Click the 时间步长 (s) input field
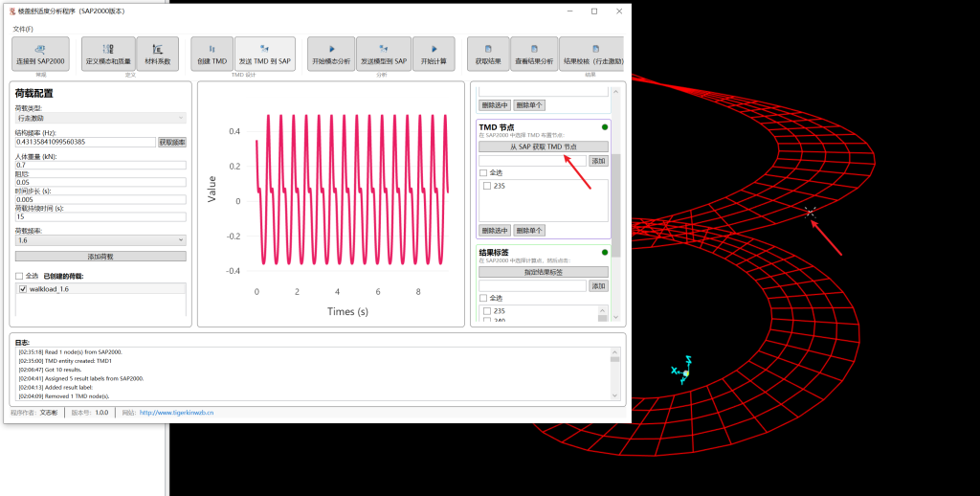 point(100,199)
